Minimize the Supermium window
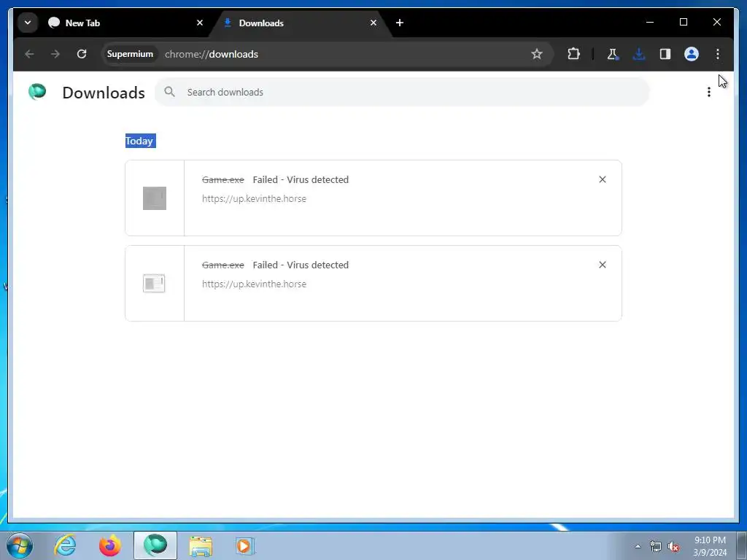 [x=650, y=22]
